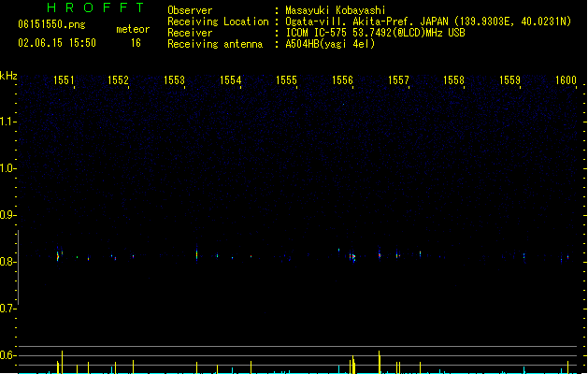Click the Ogata-vill. Akita-Pref. JAPAN location text

pos(428,22)
